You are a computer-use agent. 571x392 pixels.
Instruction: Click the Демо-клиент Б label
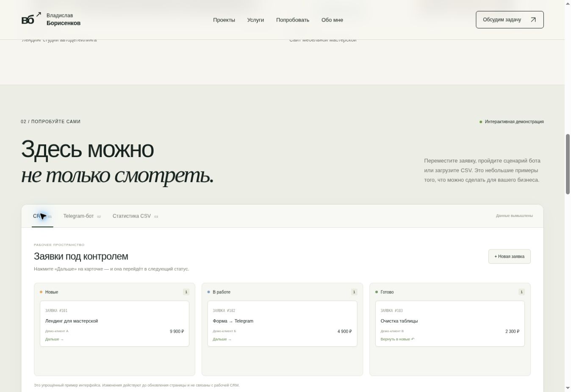click(x=225, y=331)
